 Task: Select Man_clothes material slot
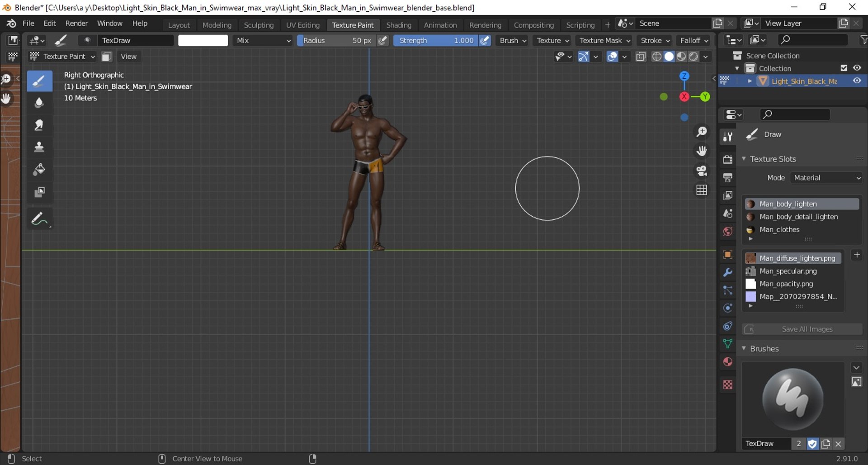pyautogui.click(x=802, y=230)
